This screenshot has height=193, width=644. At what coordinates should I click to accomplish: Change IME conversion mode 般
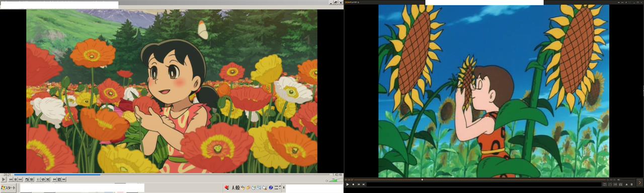click(237, 187)
